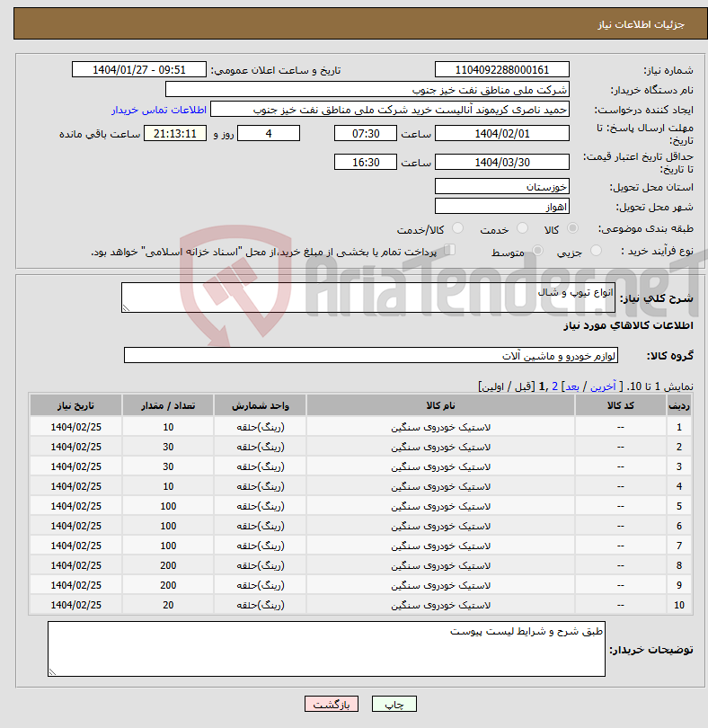Click quantity 200 in row 8
Viewport: 708px width, 728px height.
[168, 565]
